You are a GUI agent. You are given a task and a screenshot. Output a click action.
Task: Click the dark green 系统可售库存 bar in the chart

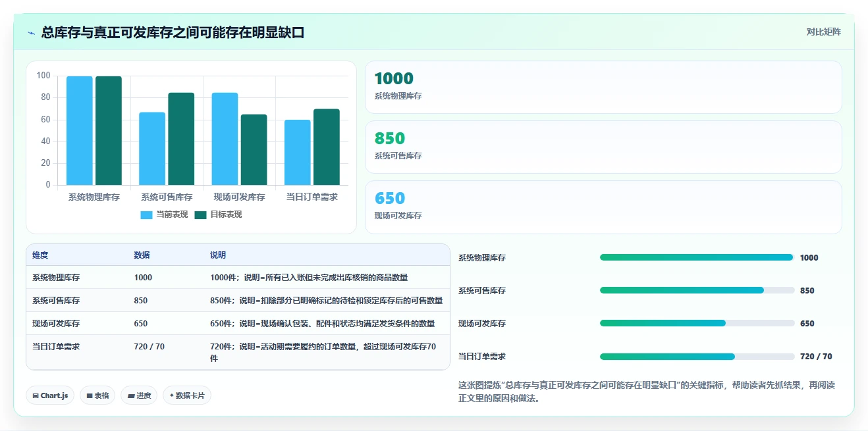[x=181, y=139]
